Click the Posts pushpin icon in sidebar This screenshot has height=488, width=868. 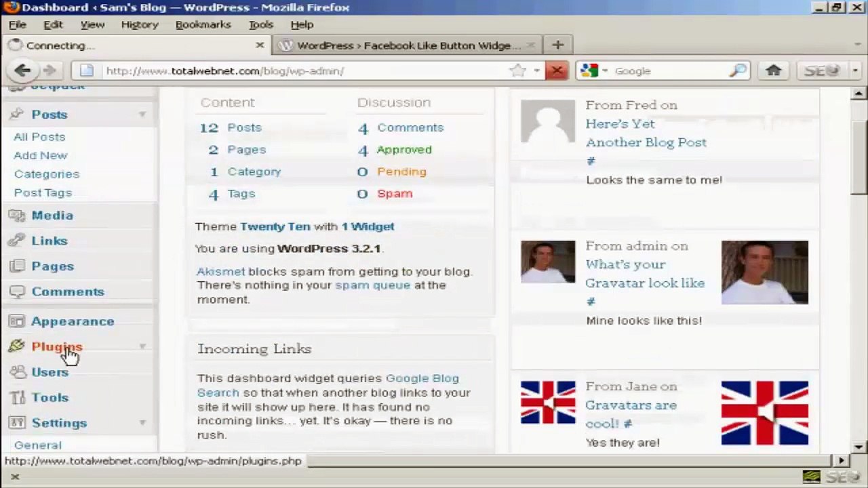pyautogui.click(x=17, y=115)
